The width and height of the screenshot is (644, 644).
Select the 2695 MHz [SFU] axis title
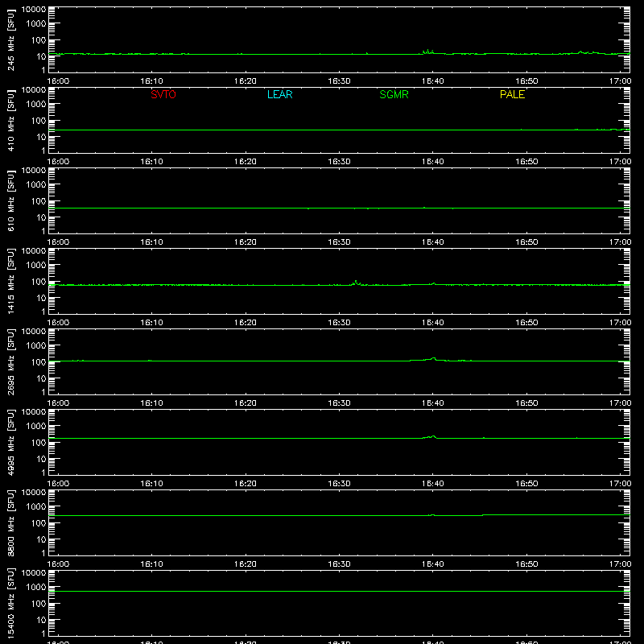click(x=10, y=361)
